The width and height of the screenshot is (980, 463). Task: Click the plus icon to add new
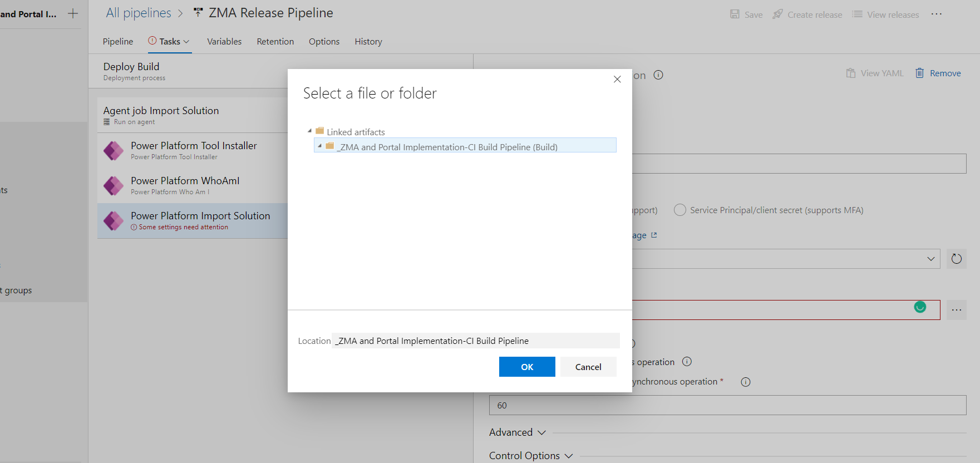pos(73,14)
